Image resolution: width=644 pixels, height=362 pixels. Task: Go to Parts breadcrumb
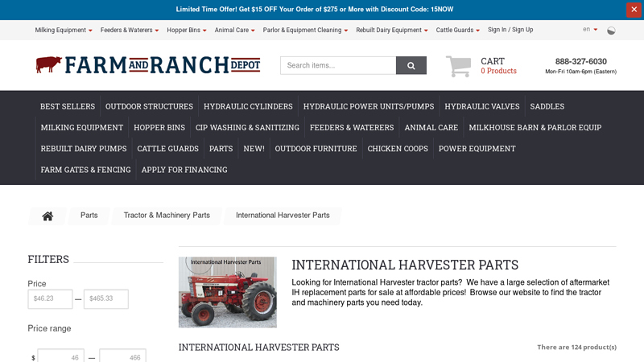(x=89, y=216)
